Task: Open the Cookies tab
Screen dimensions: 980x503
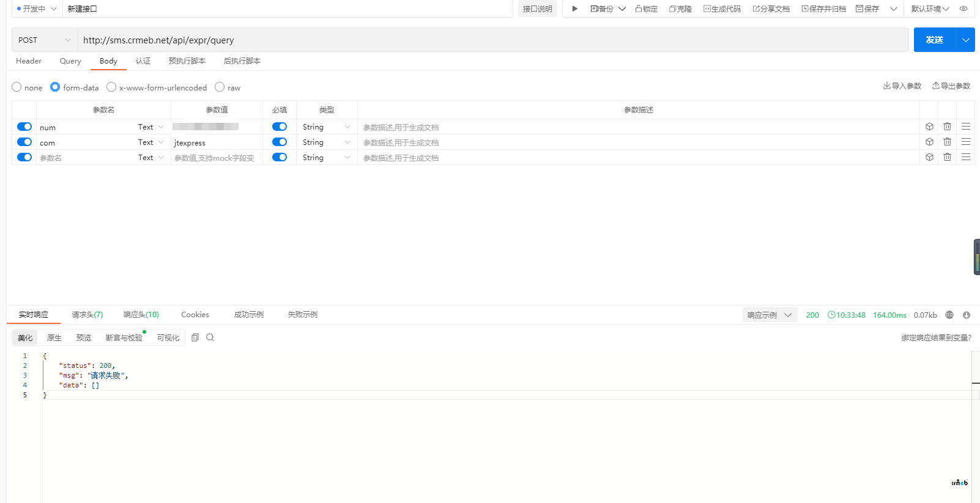Action: (x=195, y=315)
